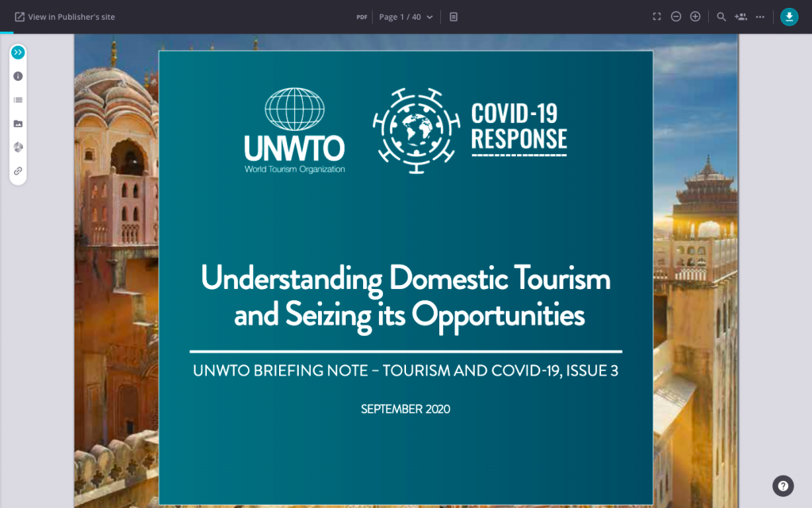Click the COVID-19 Response emblem
This screenshot has width=812, height=508.
point(416,130)
